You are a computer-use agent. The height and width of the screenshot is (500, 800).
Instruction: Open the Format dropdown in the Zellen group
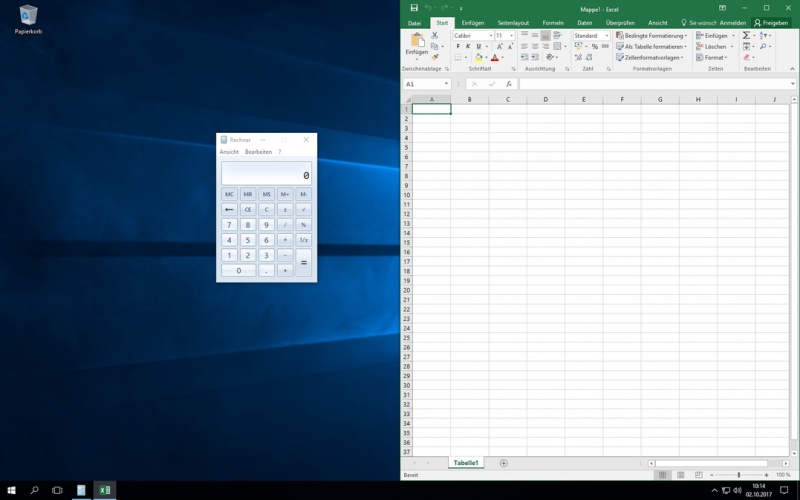click(712, 58)
